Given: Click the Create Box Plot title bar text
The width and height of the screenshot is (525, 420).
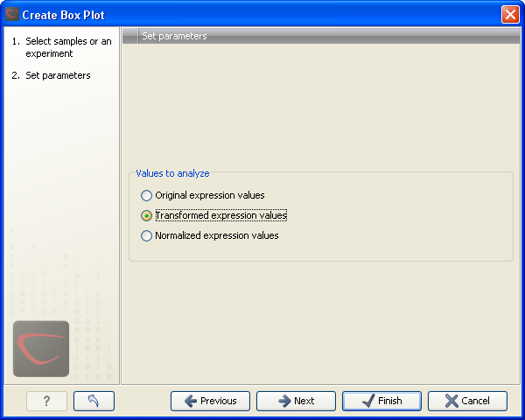Looking at the screenshot, I should (63, 15).
